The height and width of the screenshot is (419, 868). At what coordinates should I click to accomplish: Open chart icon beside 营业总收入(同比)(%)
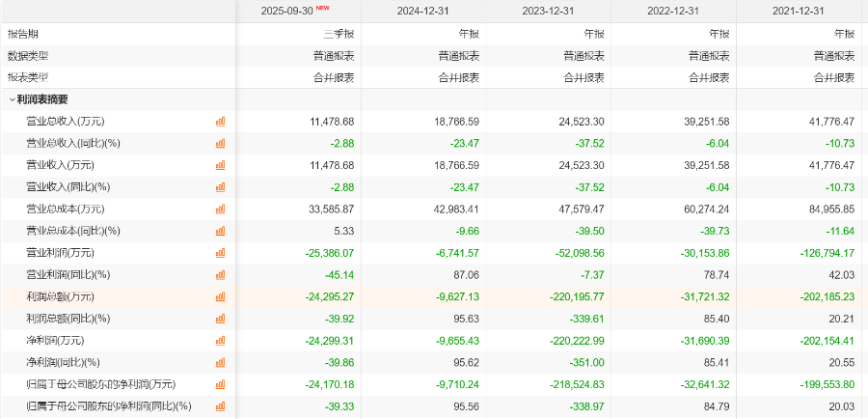tap(220, 143)
